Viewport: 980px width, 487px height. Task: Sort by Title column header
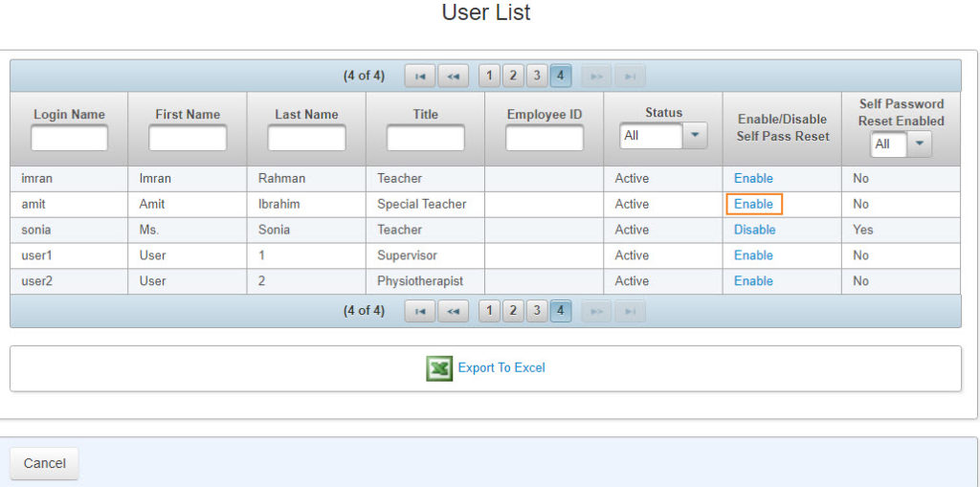426,115
